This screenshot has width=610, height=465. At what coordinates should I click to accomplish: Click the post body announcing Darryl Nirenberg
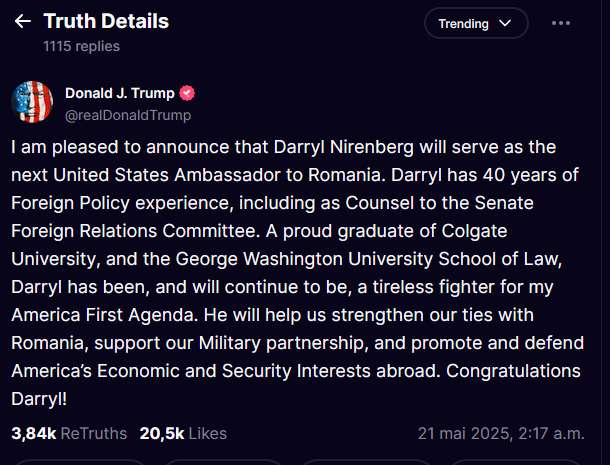pos(298,273)
